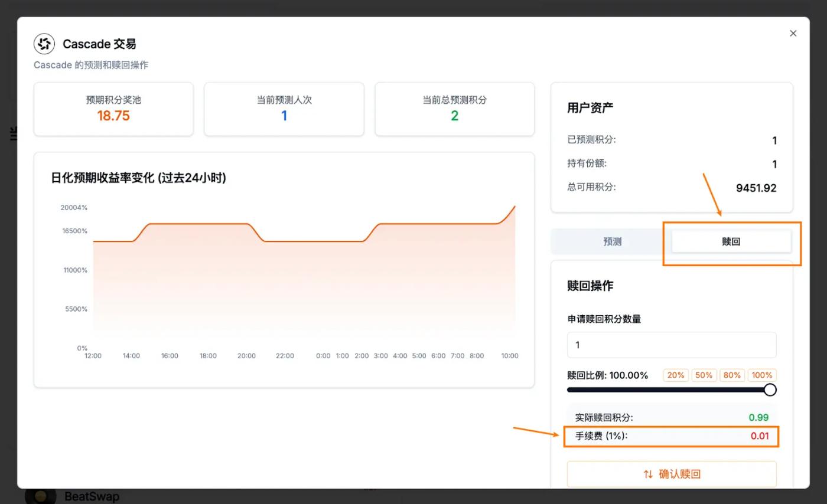Select the 100% redemption preset
This screenshot has height=504, width=827.
[x=761, y=375]
